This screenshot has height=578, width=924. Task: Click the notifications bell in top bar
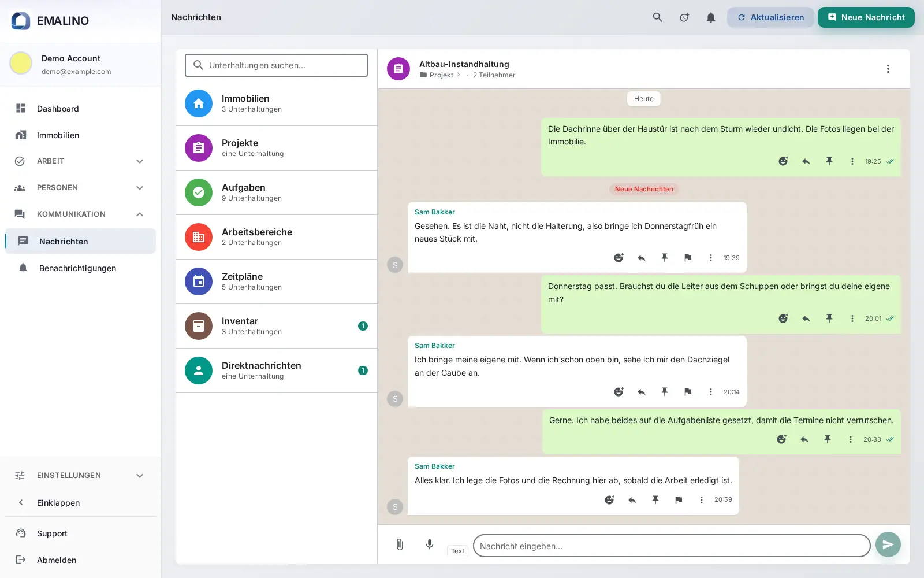pos(711,17)
